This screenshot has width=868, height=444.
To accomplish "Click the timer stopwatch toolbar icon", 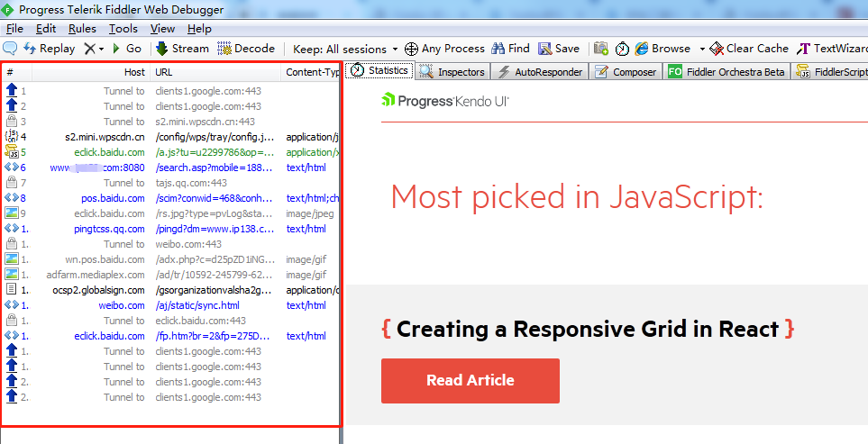I will [622, 49].
